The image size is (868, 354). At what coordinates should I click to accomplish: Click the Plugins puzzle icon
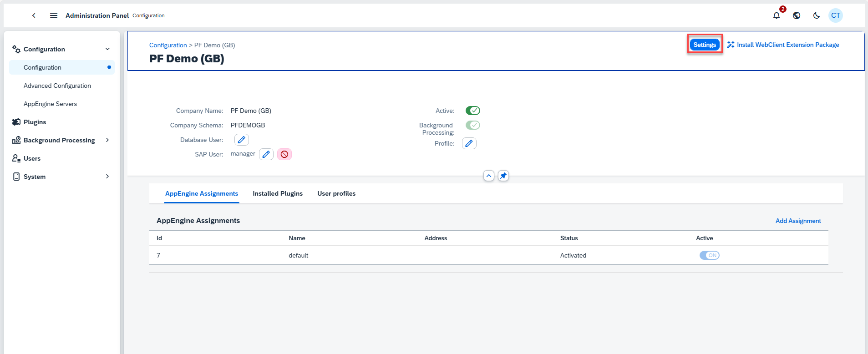pos(16,122)
